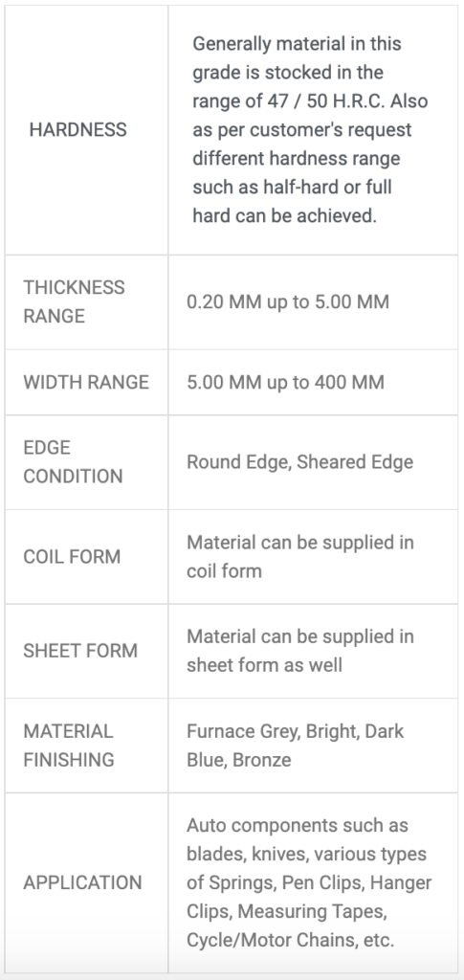The image size is (464, 980).
Task: Click the sheet form as well text
Action: tap(264, 665)
